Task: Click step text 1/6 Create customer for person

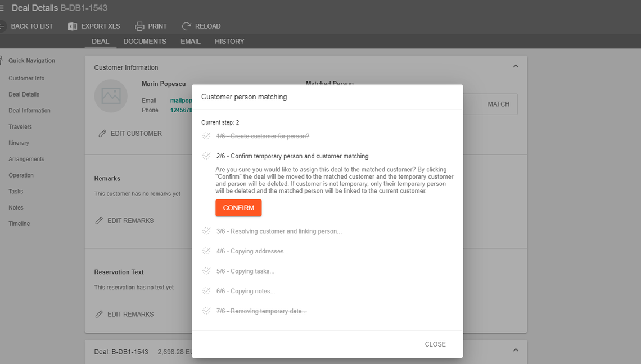Action: (263, 136)
